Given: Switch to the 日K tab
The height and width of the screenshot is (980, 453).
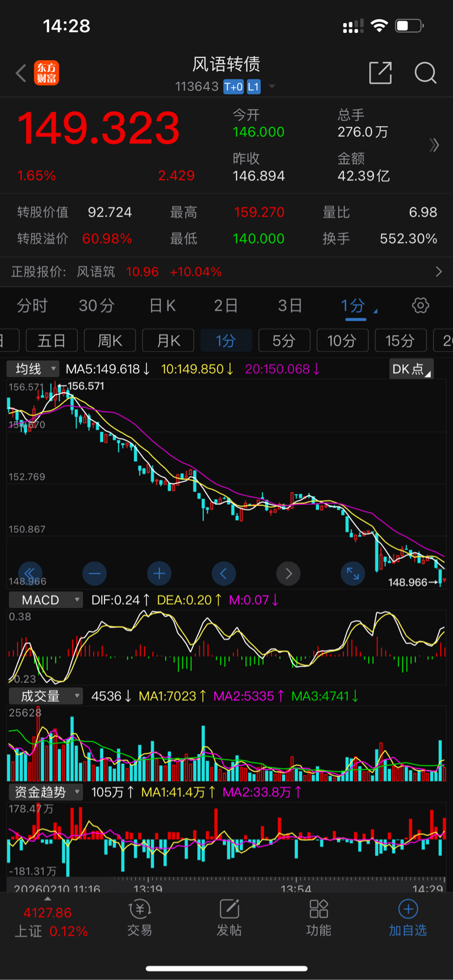Looking at the screenshot, I should point(163,305).
